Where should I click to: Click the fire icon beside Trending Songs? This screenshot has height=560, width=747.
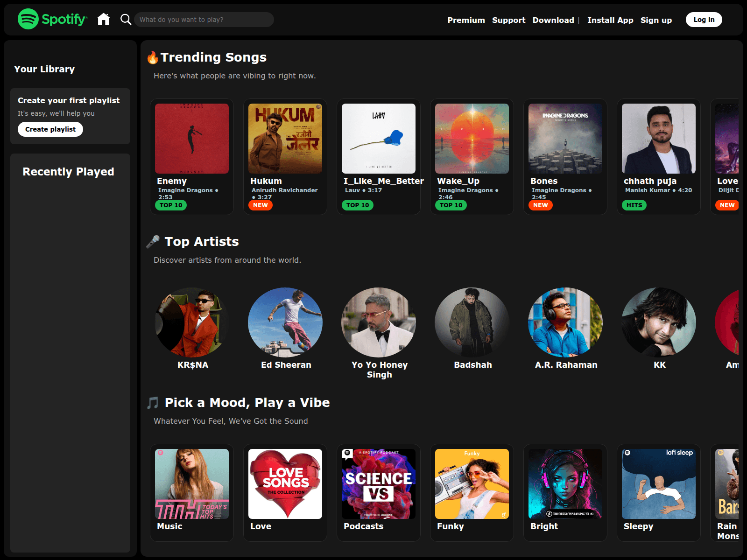click(x=153, y=56)
